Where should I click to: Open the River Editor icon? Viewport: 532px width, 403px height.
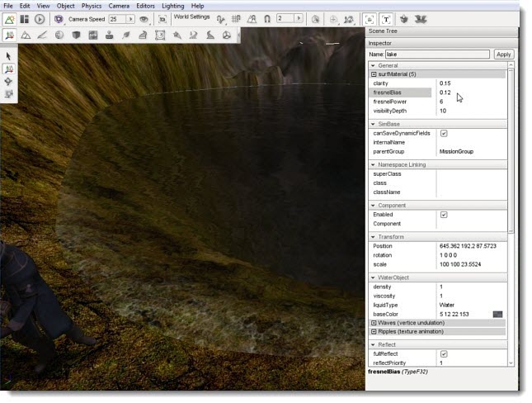[x=193, y=35]
